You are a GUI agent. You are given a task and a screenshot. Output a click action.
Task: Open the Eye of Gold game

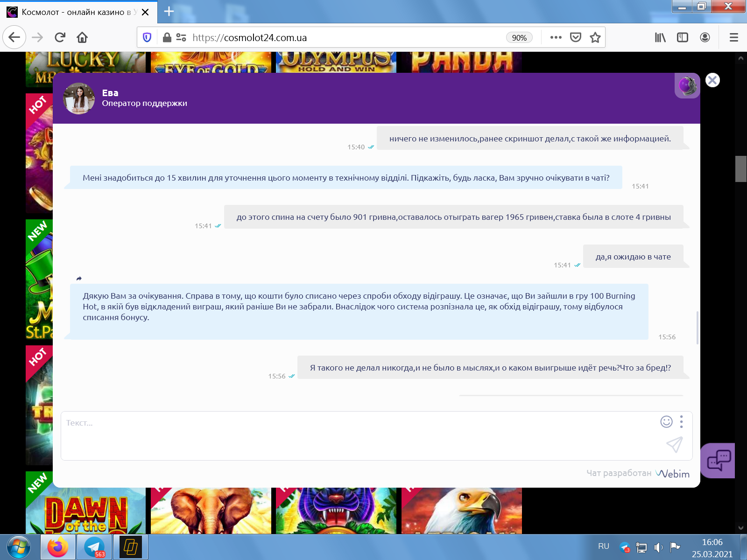tap(211, 63)
